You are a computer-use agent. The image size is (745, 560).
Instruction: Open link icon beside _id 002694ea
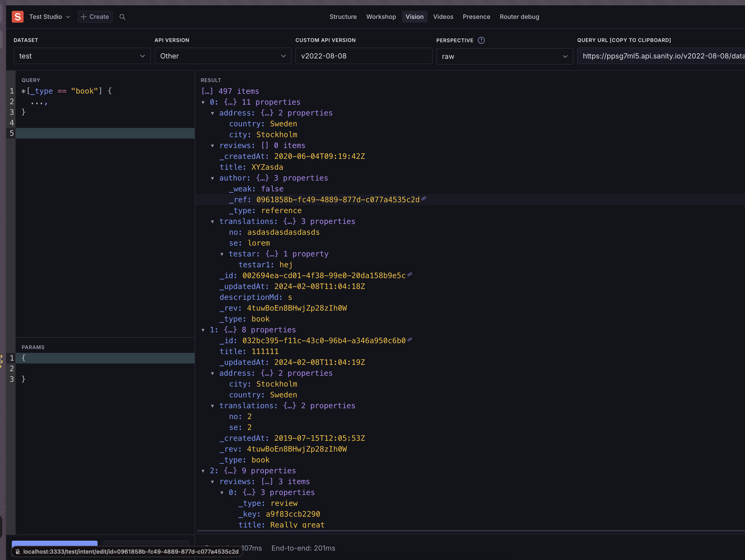pyautogui.click(x=409, y=275)
